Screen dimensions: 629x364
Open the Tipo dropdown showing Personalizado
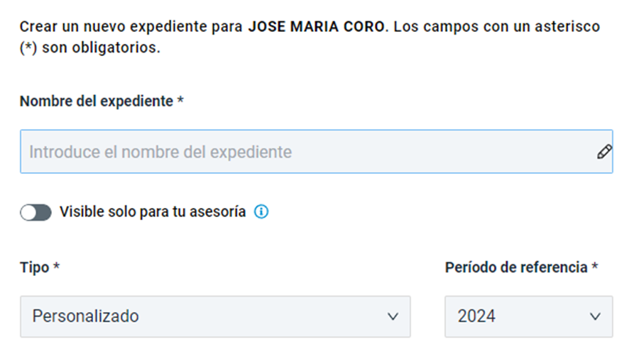coord(215,316)
